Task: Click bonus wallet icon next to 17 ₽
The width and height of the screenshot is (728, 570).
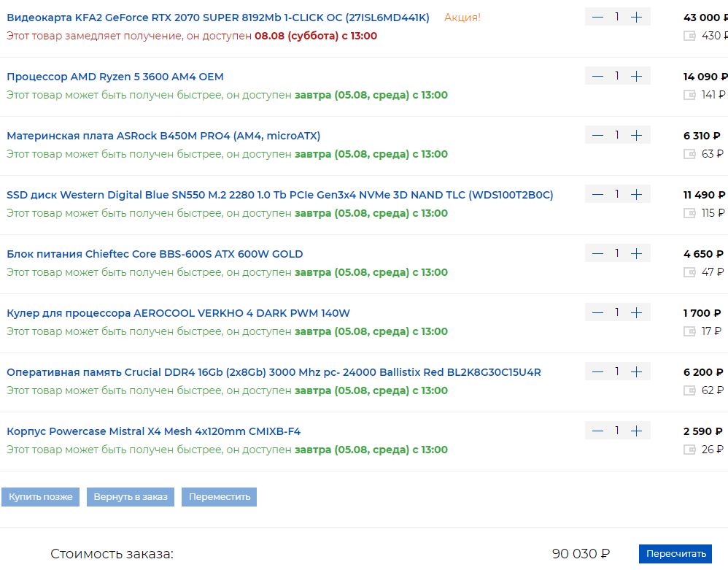Action: (689, 331)
